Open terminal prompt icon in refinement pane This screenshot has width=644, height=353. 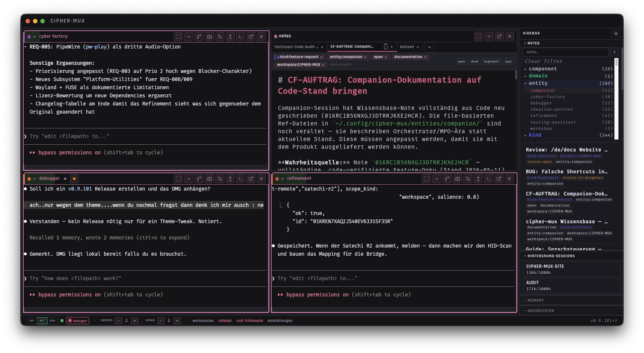pos(489,179)
